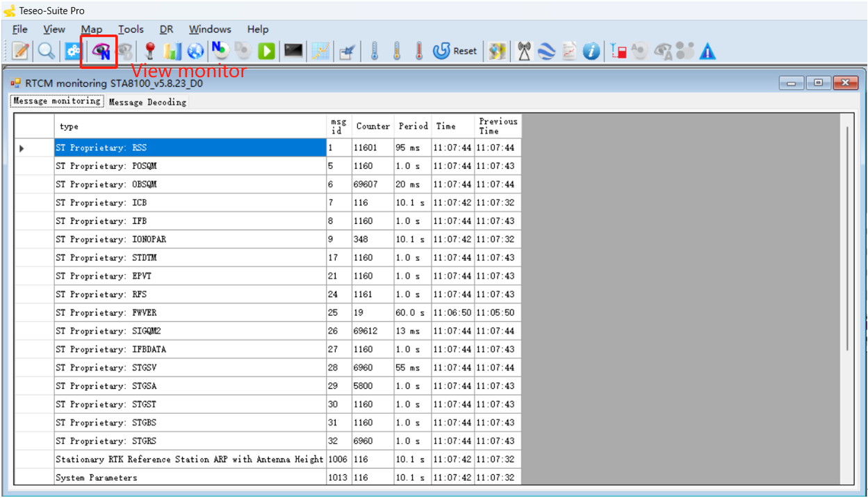
Task: Click the antenna tower toolbar icon
Action: [524, 51]
